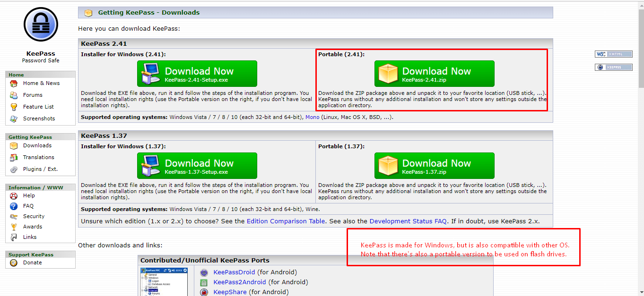The height and width of the screenshot is (296, 644).
Task: Open the Security page link
Action: [34, 216]
